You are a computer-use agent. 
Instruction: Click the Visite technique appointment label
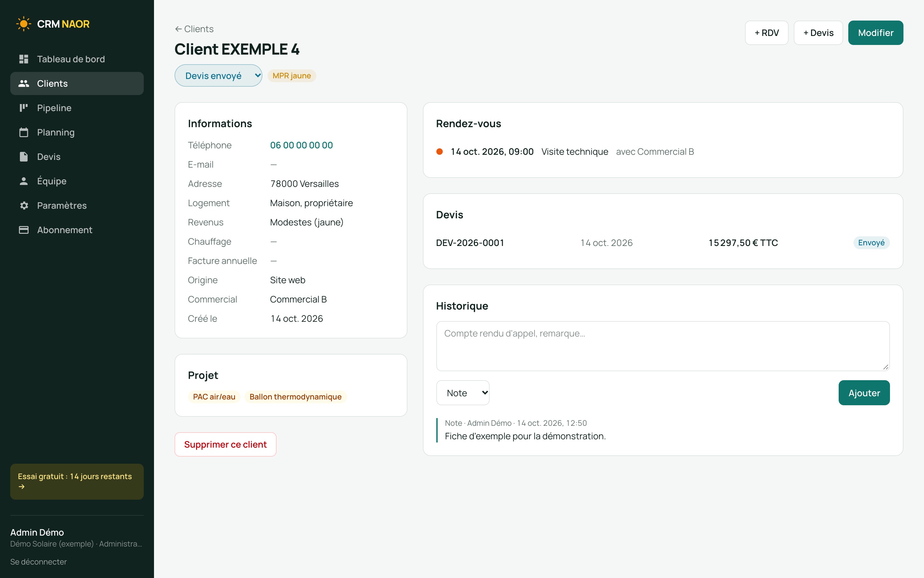[x=575, y=152]
